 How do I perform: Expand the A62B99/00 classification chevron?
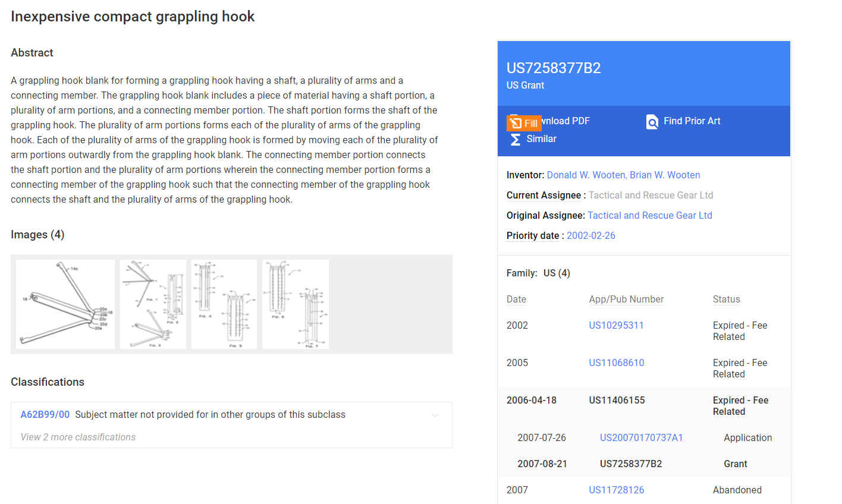coord(435,415)
